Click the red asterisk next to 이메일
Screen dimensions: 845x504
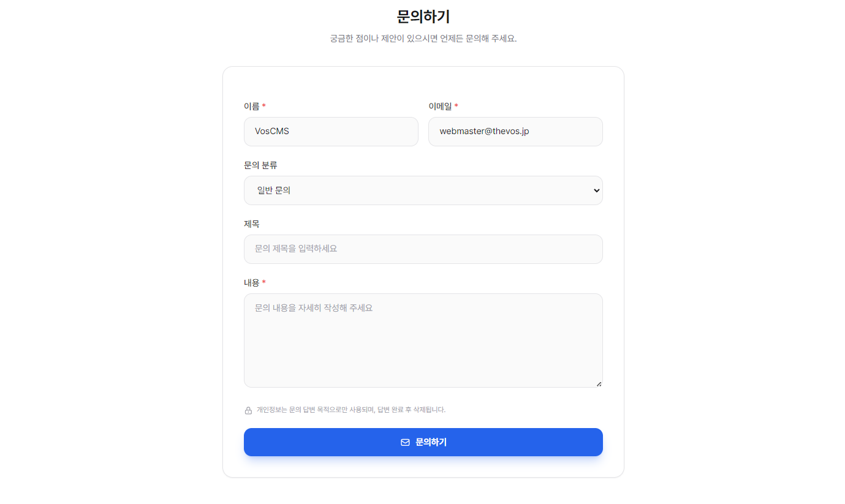[x=457, y=106]
